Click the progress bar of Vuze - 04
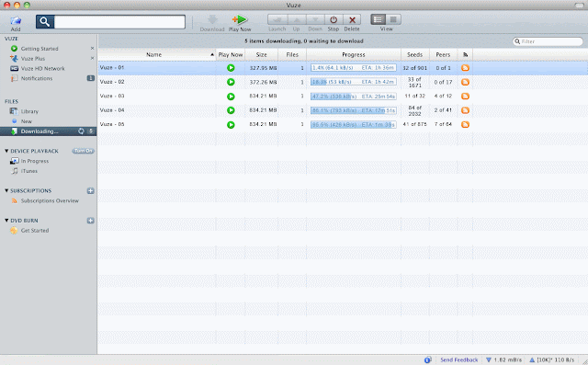Image resolution: width=588 pixels, height=365 pixels. [353, 110]
